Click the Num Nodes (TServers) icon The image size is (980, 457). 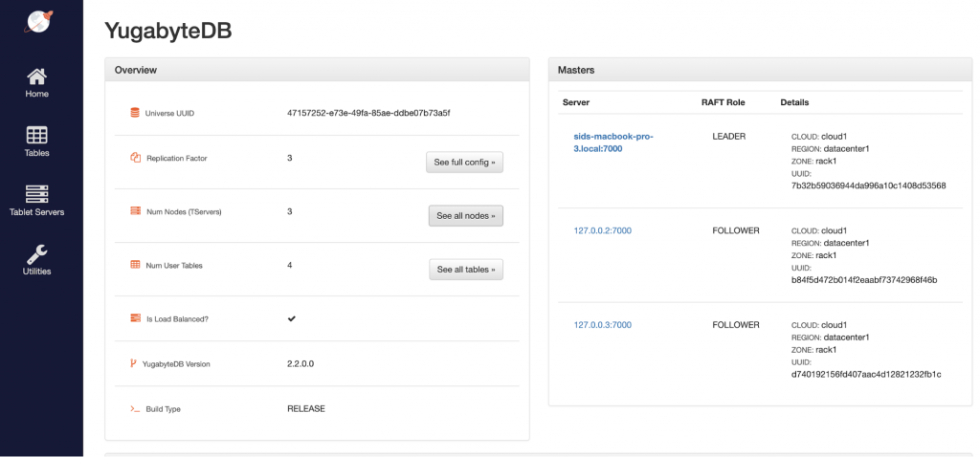tap(135, 211)
